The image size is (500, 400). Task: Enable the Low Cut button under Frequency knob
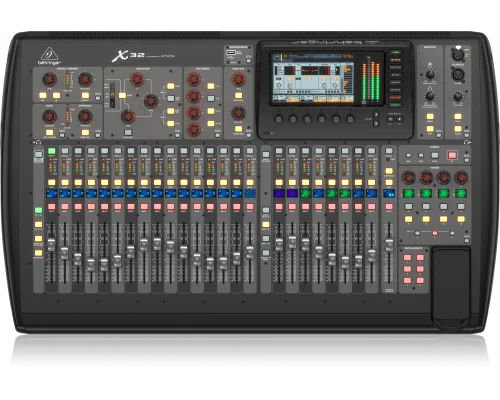85,96
